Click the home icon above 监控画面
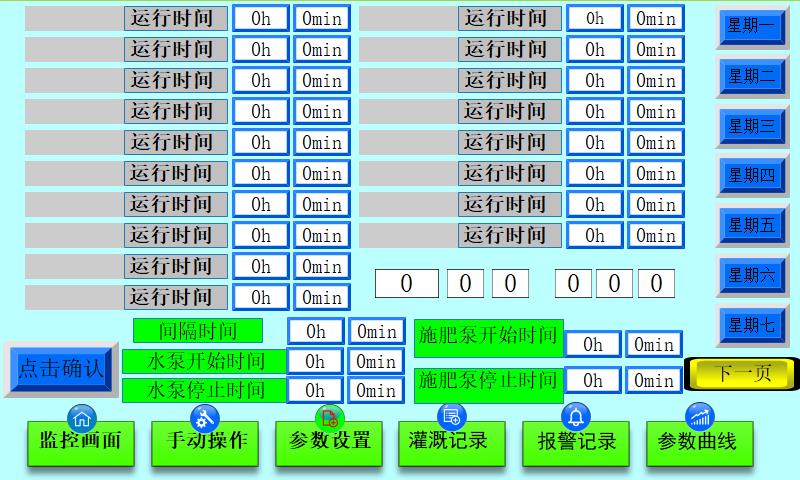 tap(82, 419)
